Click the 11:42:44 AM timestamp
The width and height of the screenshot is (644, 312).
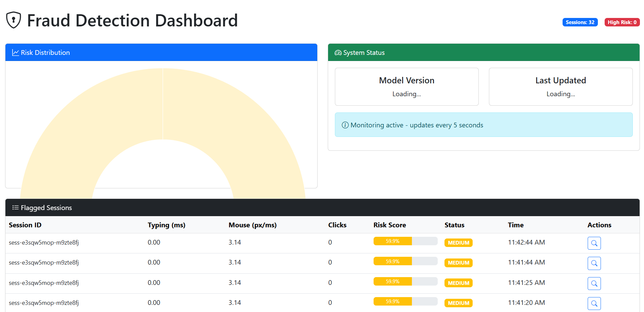(x=526, y=242)
